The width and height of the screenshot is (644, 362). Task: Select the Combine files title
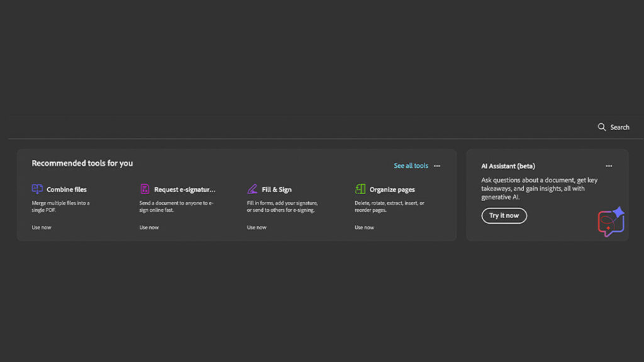click(67, 189)
